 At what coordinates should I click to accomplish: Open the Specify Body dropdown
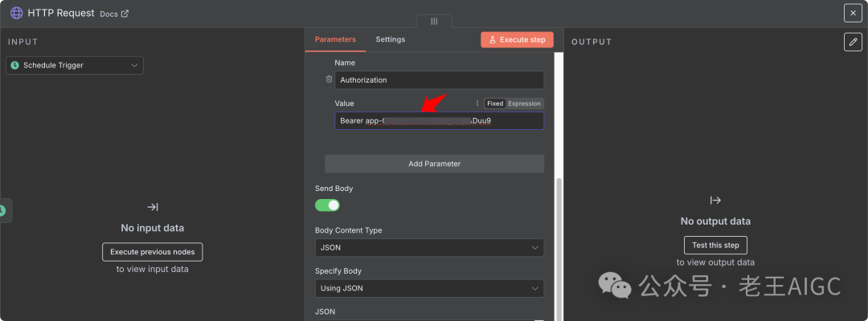pyautogui.click(x=429, y=288)
